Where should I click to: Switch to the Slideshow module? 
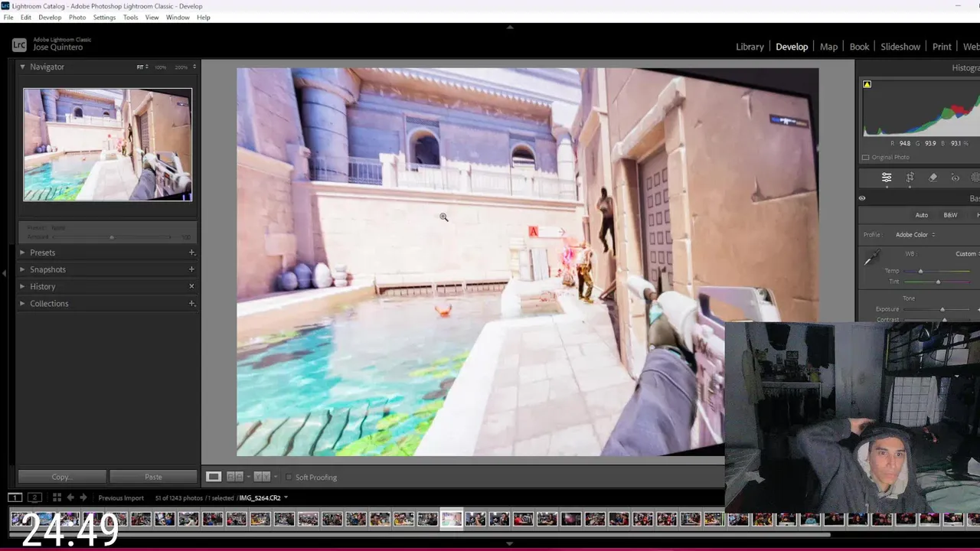[900, 47]
